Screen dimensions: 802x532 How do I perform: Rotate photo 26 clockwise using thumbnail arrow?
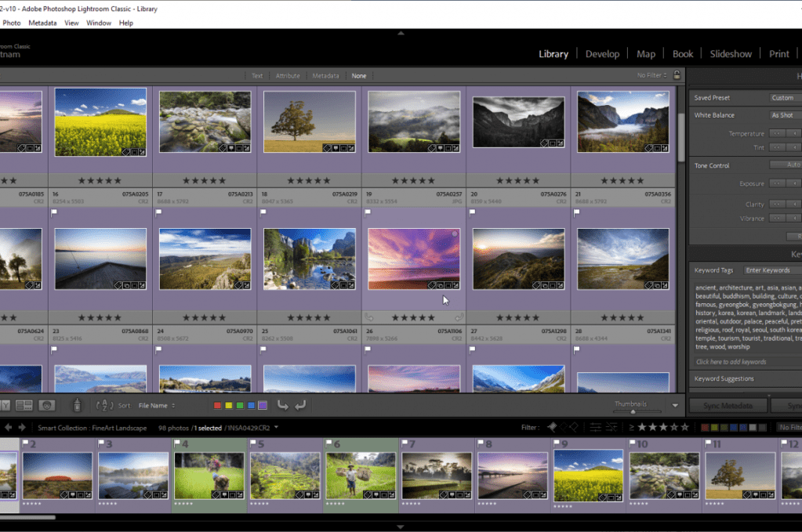(459, 317)
